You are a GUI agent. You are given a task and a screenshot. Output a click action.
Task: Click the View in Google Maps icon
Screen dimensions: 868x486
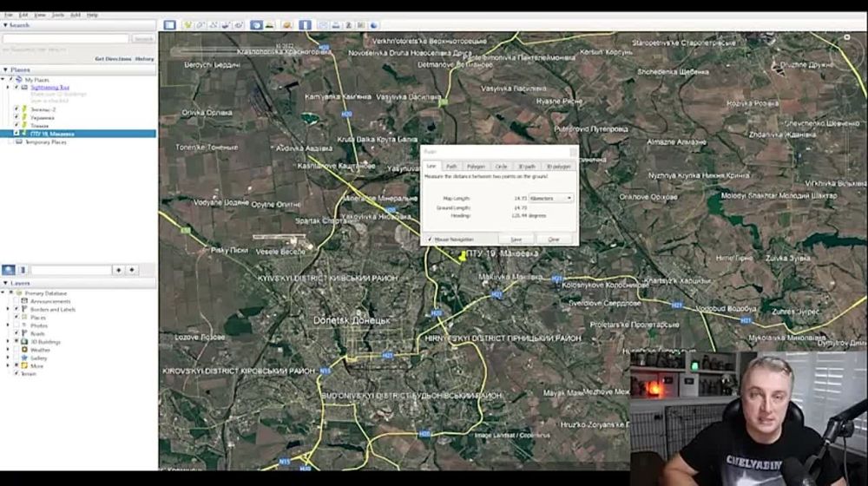(361, 25)
